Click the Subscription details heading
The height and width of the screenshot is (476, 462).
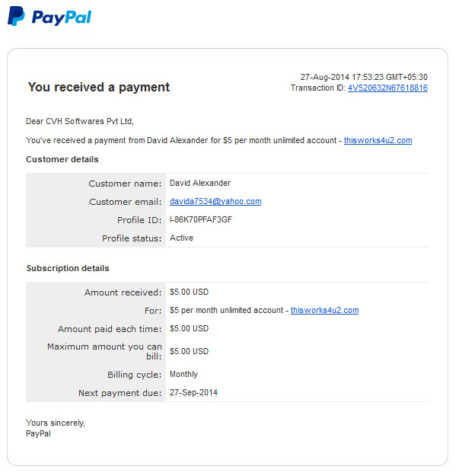pos(68,268)
